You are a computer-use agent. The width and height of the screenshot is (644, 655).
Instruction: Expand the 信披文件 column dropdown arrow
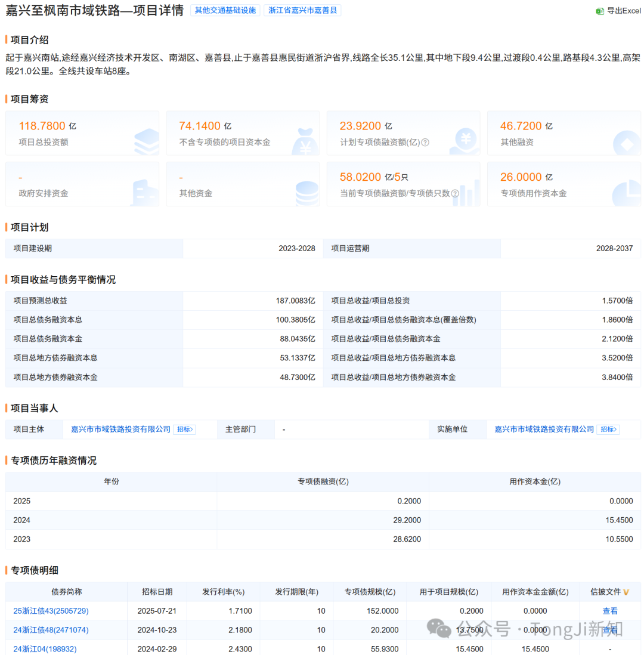pyautogui.click(x=626, y=592)
